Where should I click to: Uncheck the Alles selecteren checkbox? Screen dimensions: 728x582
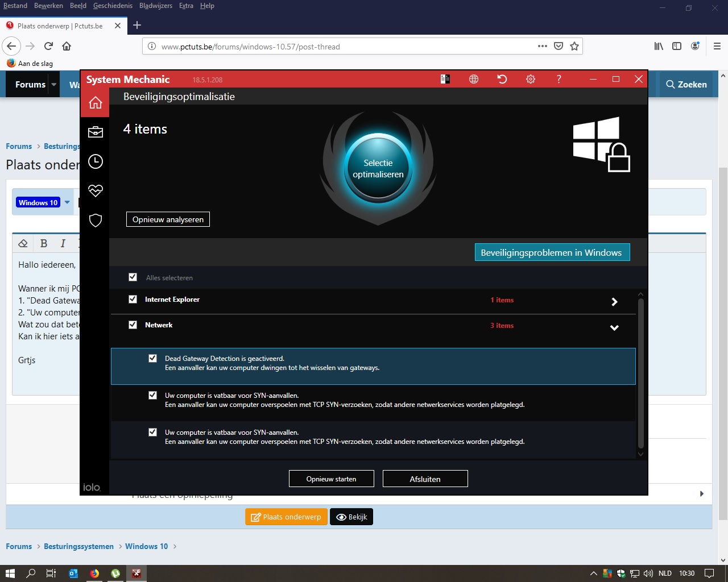pos(133,277)
